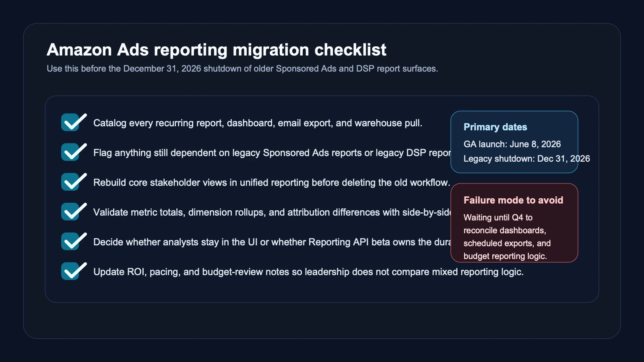The width and height of the screenshot is (644, 362).
Task: Click text 'Rebuild core stakeholder views in unified reporting'
Action: [201, 183]
